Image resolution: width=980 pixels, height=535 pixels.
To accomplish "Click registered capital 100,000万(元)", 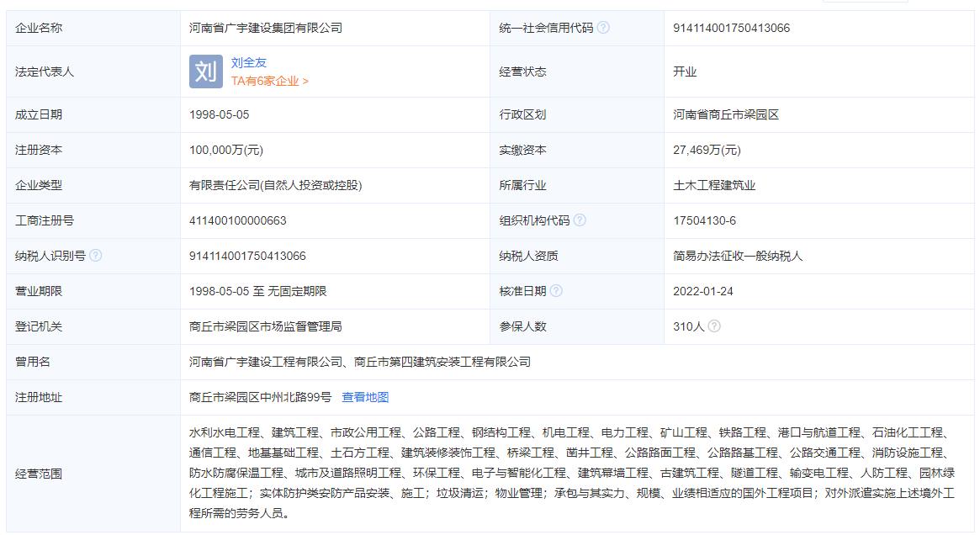I will (226, 150).
